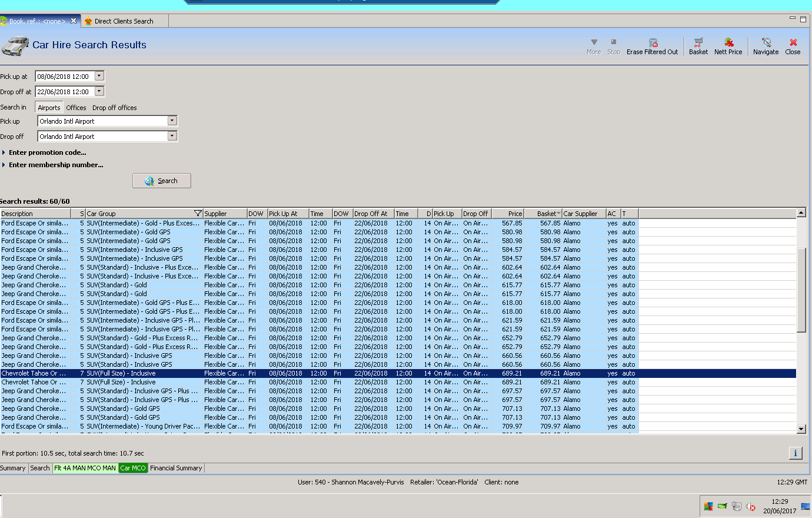Click the grey car icon in results header

pos(15,45)
